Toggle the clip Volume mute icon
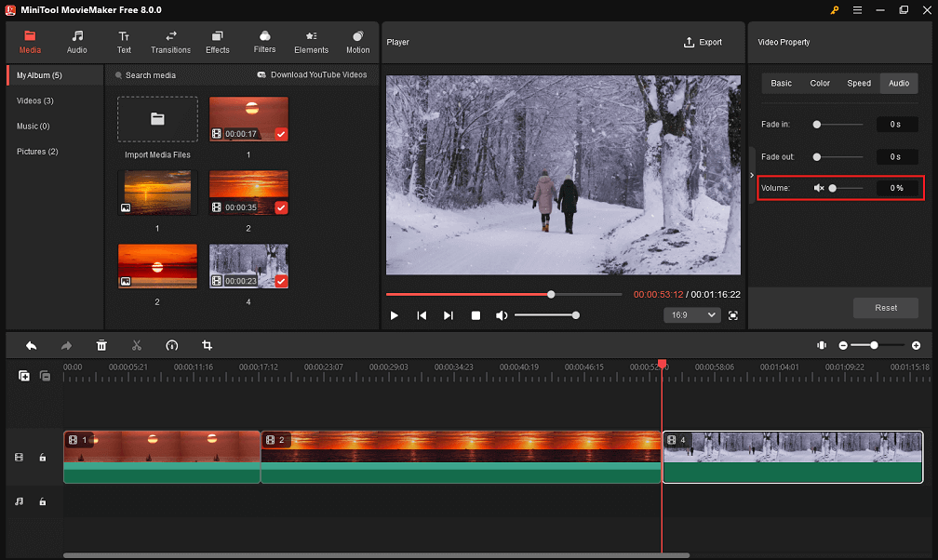 [819, 188]
